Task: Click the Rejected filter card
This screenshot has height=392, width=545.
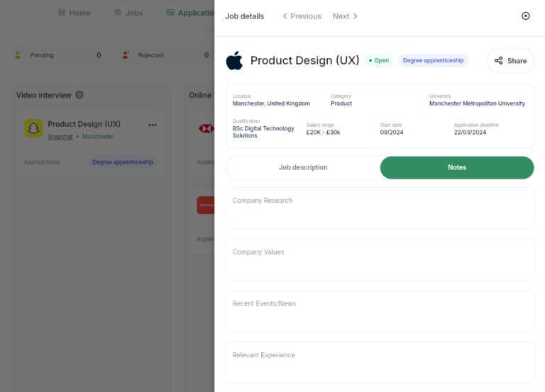Action: 165,55
